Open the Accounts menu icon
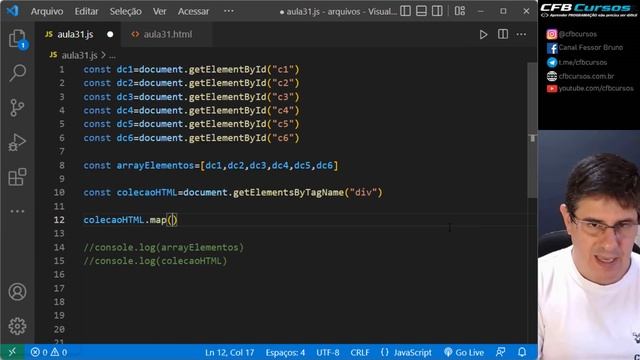Screen dimensions: 640x360 (17, 292)
